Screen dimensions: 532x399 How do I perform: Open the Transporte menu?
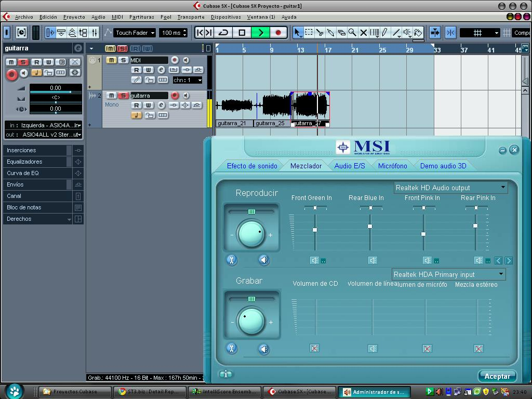(x=191, y=17)
